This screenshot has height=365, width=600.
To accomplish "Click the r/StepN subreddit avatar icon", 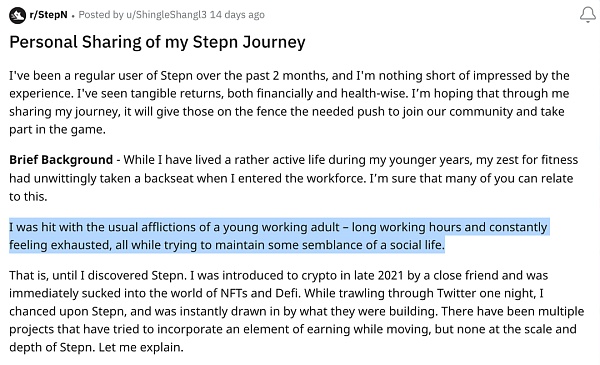I will (x=17, y=15).
